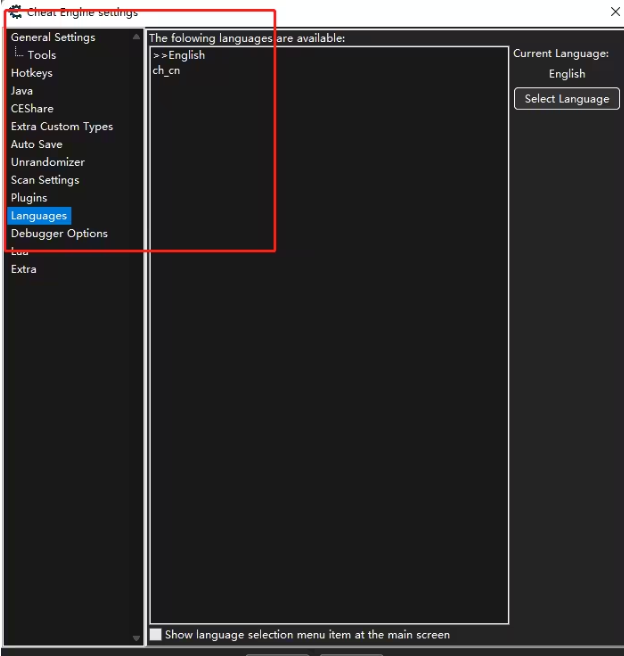Select the Extra settings page
The width and height of the screenshot is (624, 656).
[23, 269]
